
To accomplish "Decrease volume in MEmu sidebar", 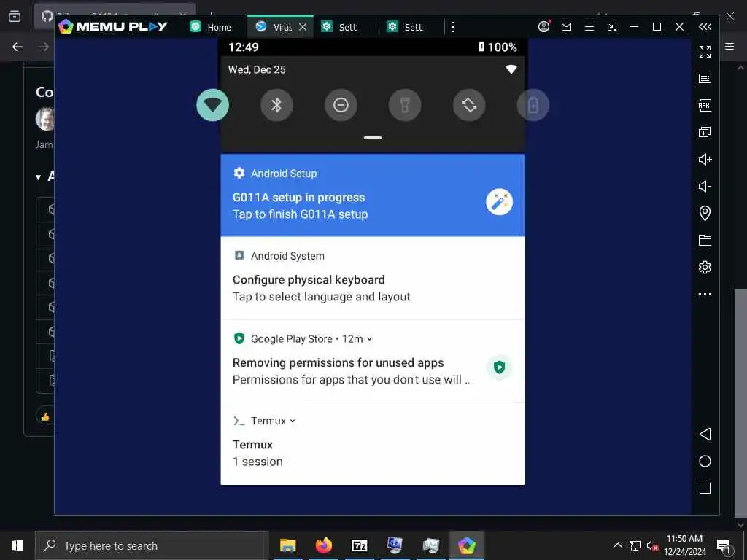I will [x=705, y=186].
